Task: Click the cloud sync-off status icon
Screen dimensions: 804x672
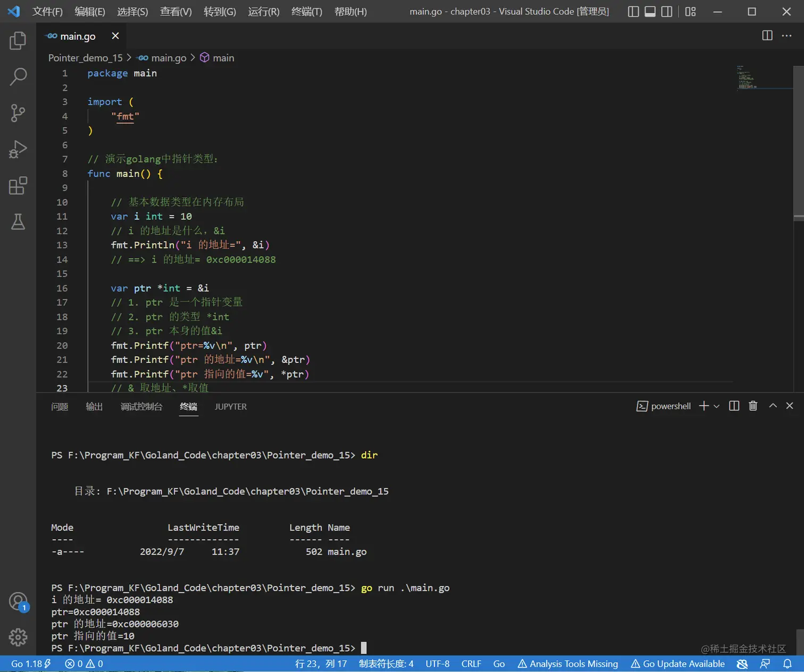Action: tap(742, 663)
